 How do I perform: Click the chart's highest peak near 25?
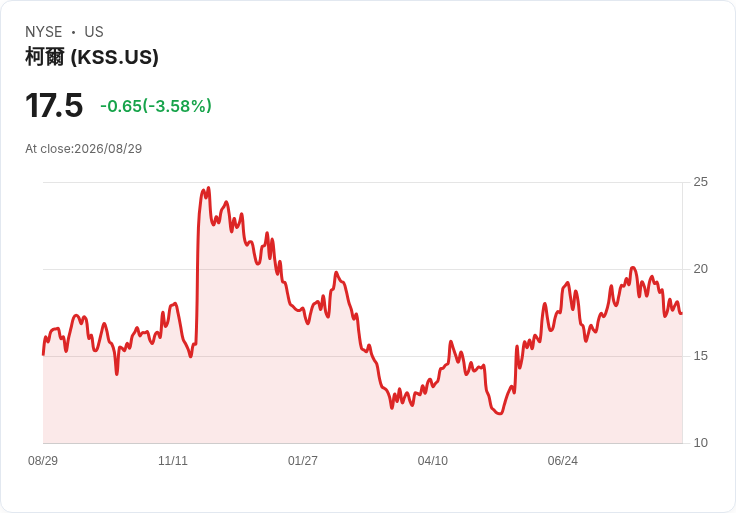[x=208, y=188]
